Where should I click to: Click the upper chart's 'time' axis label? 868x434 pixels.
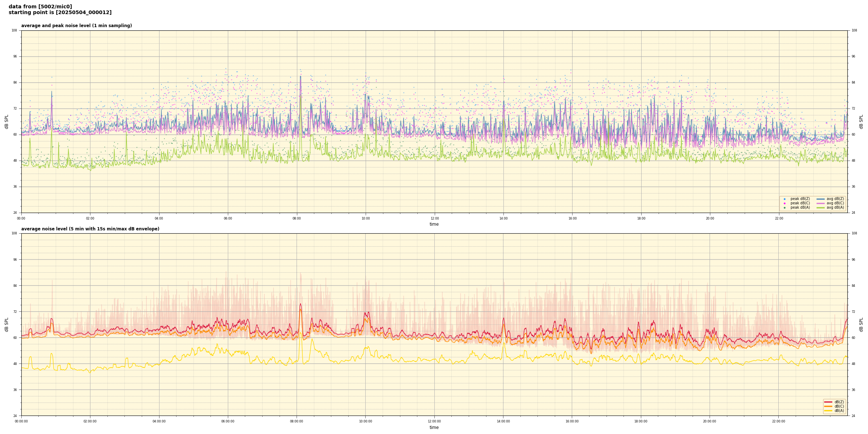tap(434, 224)
